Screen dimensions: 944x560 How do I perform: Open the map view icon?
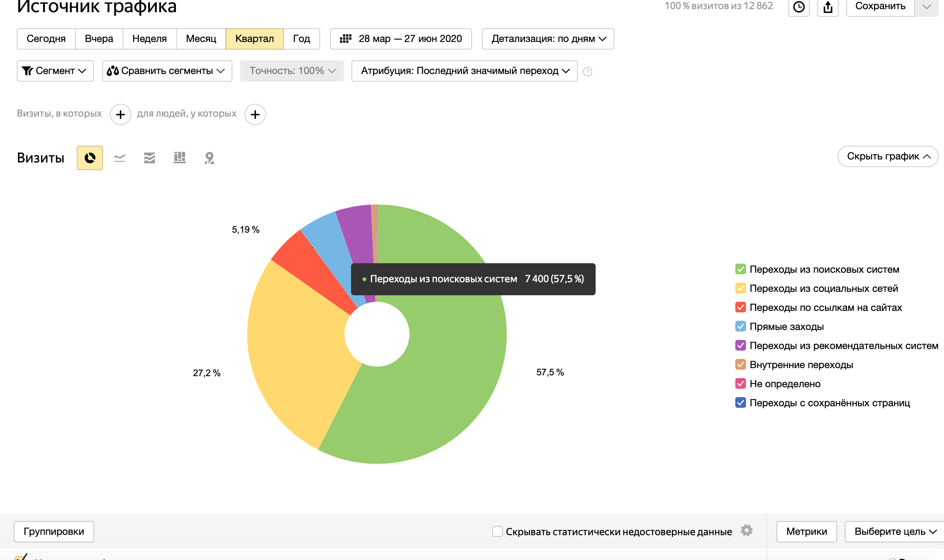click(209, 158)
